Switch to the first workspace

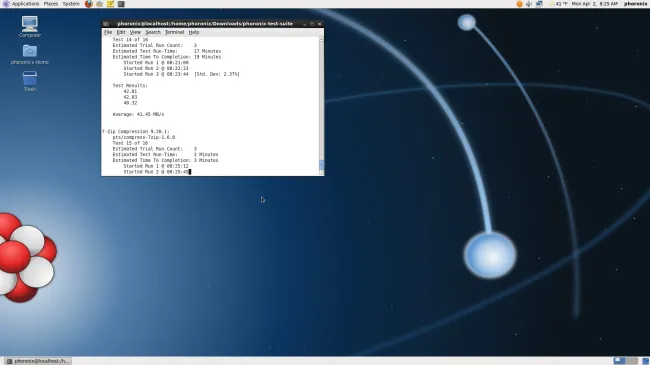(x=620, y=361)
